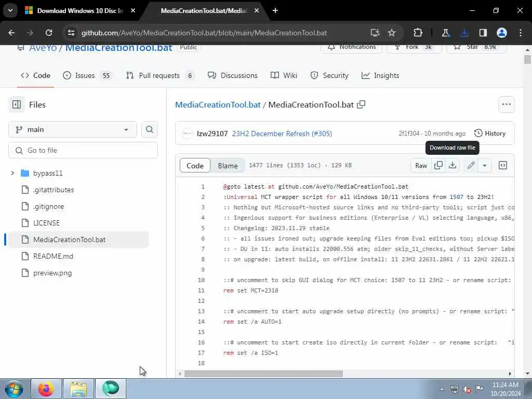Open site information icon in address bar
The height and width of the screenshot is (399, 532).
[71, 33]
